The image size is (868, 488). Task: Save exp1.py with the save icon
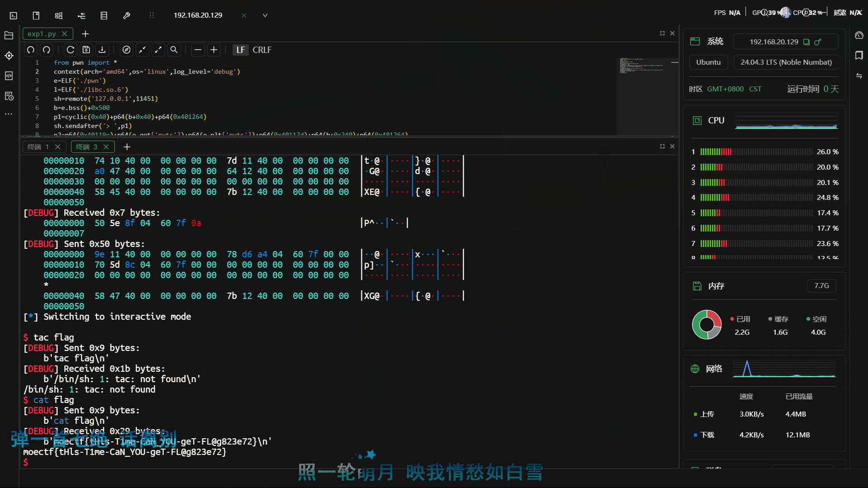click(86, 50)
